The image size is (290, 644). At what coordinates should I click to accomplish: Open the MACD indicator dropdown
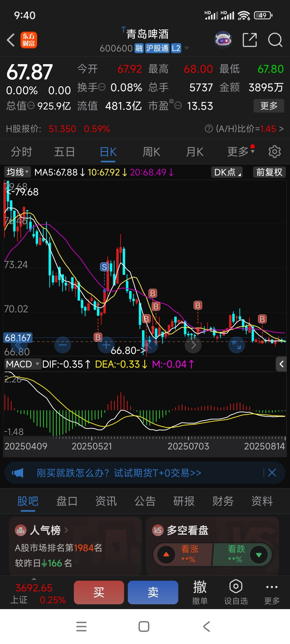(23, 364)
